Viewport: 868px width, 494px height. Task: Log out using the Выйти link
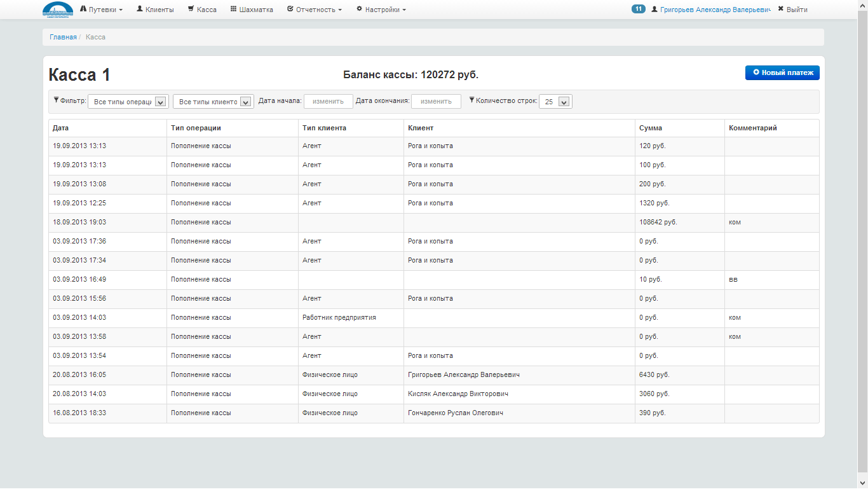(792, 10)
